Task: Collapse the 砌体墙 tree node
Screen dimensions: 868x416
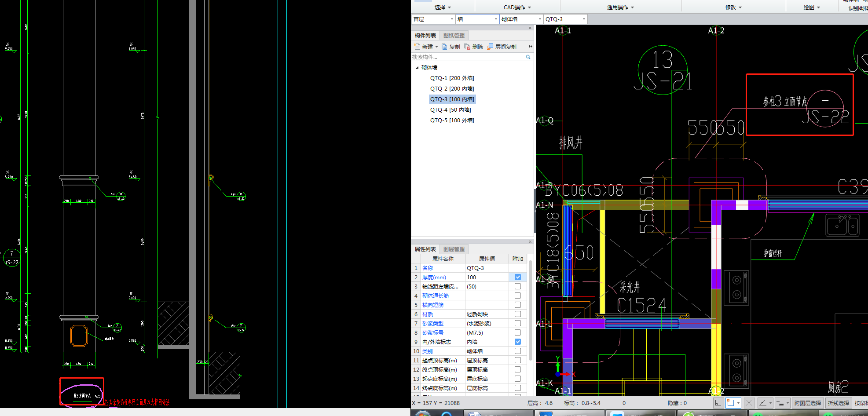Action: tap(417, 68)
